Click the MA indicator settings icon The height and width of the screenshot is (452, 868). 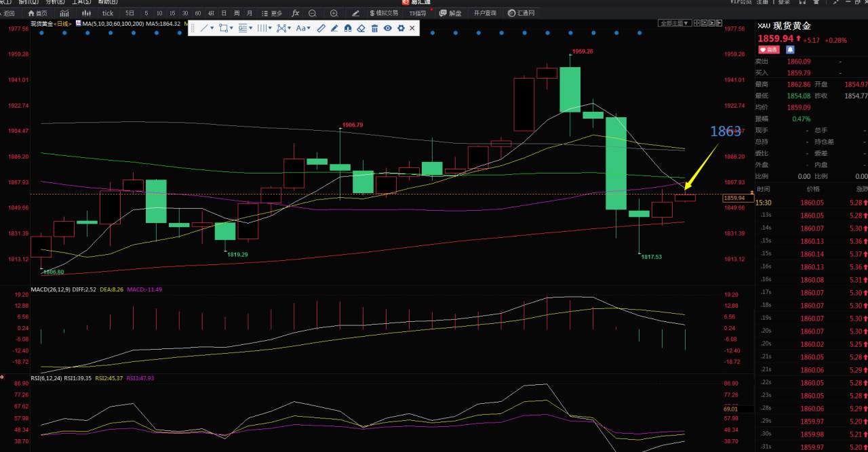(x=79, y=23)
